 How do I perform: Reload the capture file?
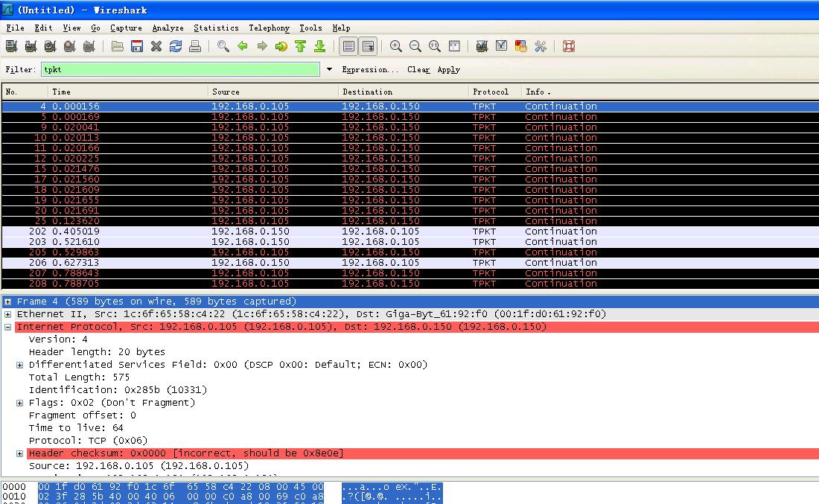pos(176,46)
